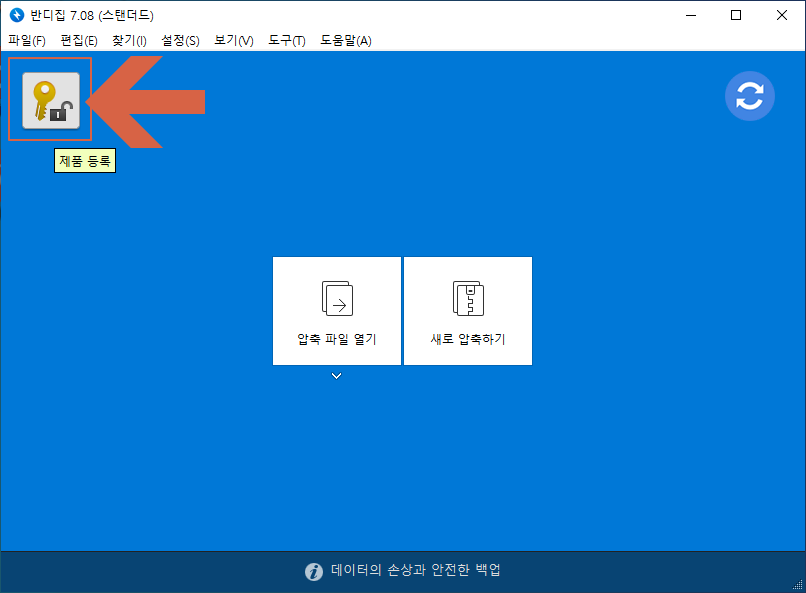Minimize the Bandizip window
Viewport: 806px width, 593px height.
[691, 15]
